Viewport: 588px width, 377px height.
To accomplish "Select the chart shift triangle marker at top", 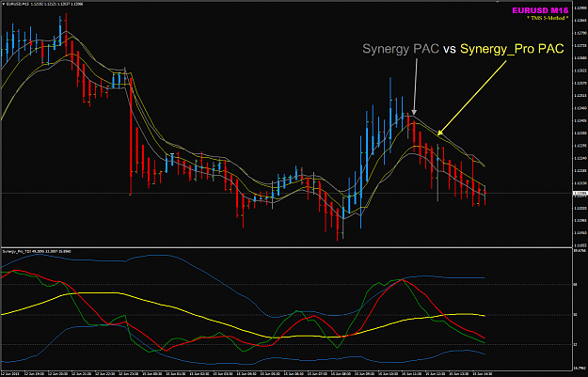I will coord(498,2).
